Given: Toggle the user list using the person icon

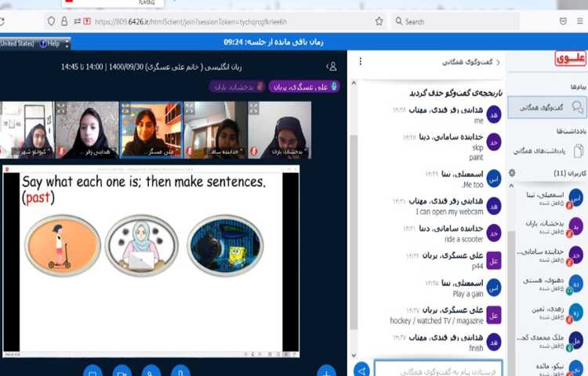Looking at the screenshot, I should click(x=332, y=67).
